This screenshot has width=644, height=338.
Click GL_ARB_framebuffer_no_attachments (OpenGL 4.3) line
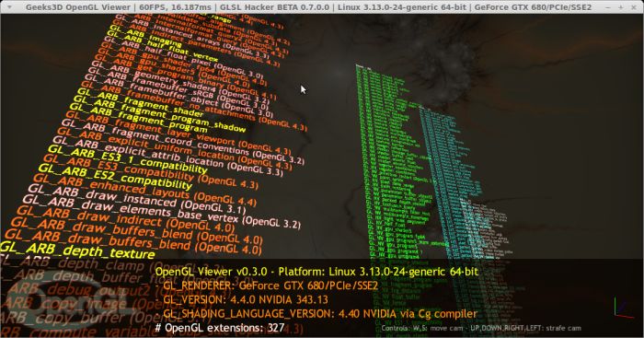coord(193,107)
